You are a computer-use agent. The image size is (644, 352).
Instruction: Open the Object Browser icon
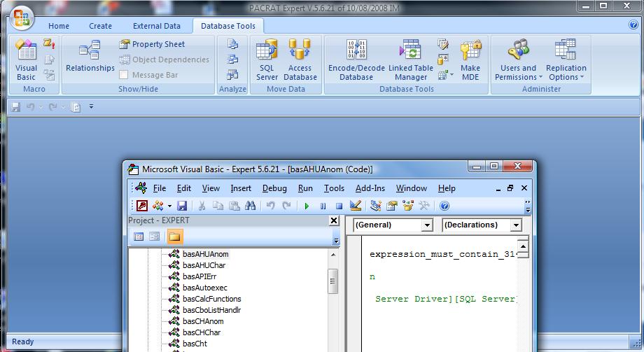click(408, 206)
